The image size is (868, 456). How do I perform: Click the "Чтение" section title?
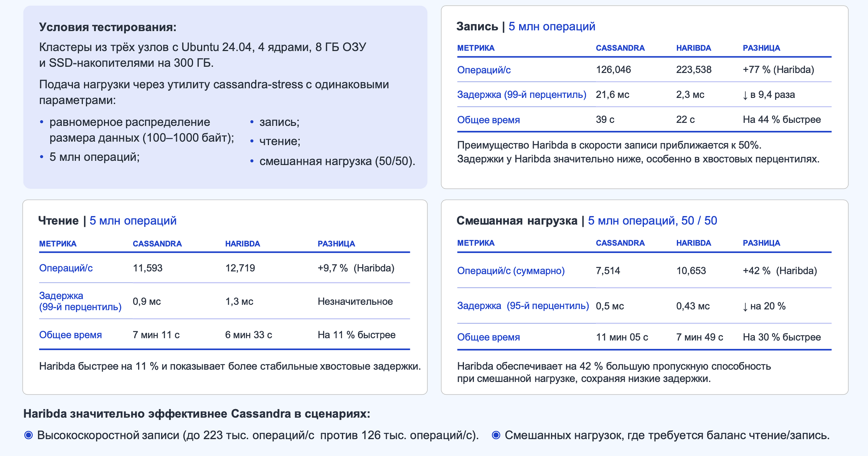coord(58,220)
